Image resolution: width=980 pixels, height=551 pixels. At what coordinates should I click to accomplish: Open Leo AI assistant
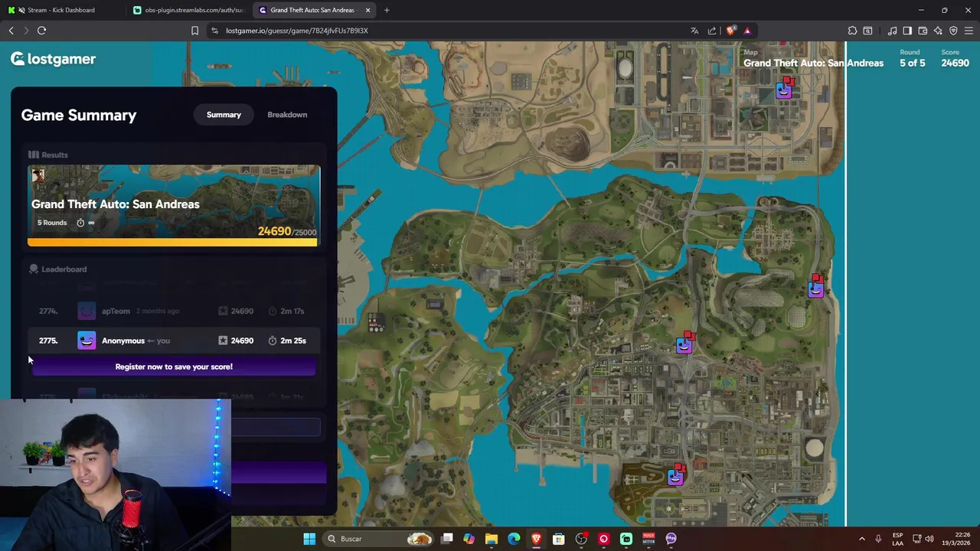938,31
